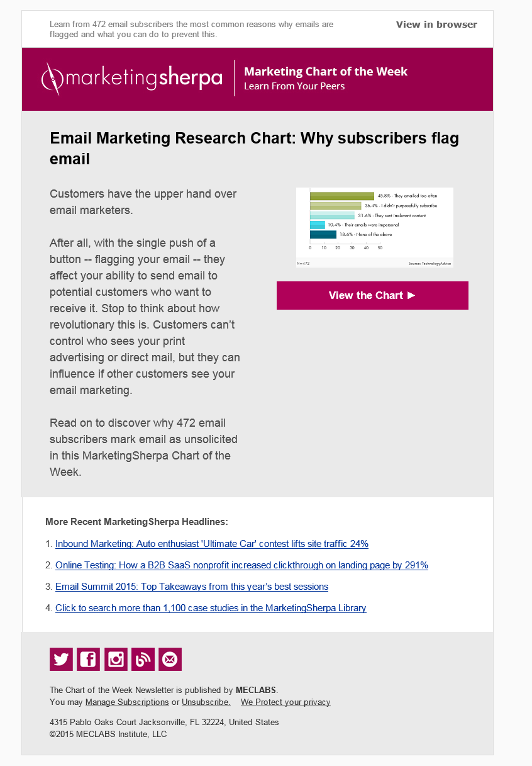The height and width of the screenshot is (766, 532).
Task: Click the Marketing Chart of the Week banner title
Action: coord(326,72)
